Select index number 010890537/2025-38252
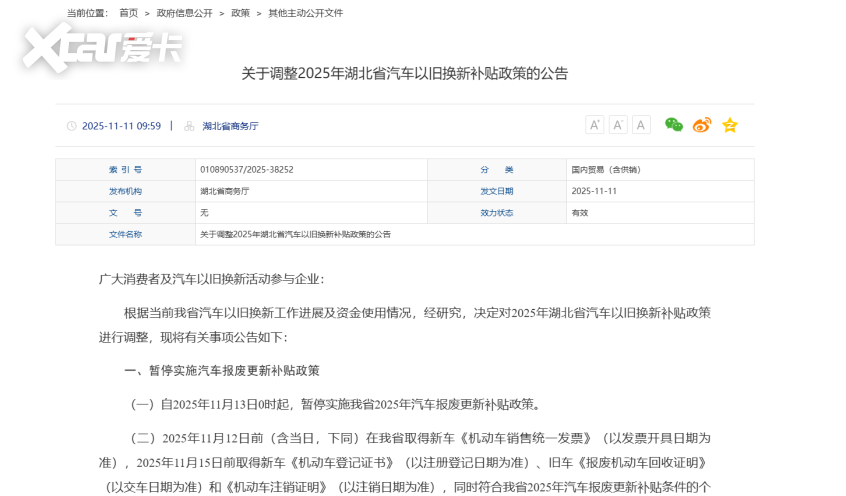Viewport: 846px width, 496px height. pos(246,170)
